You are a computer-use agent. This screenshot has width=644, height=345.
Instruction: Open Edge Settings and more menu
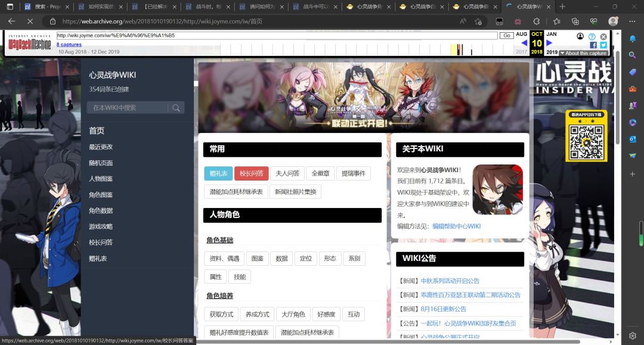click(x=632, y=21)
